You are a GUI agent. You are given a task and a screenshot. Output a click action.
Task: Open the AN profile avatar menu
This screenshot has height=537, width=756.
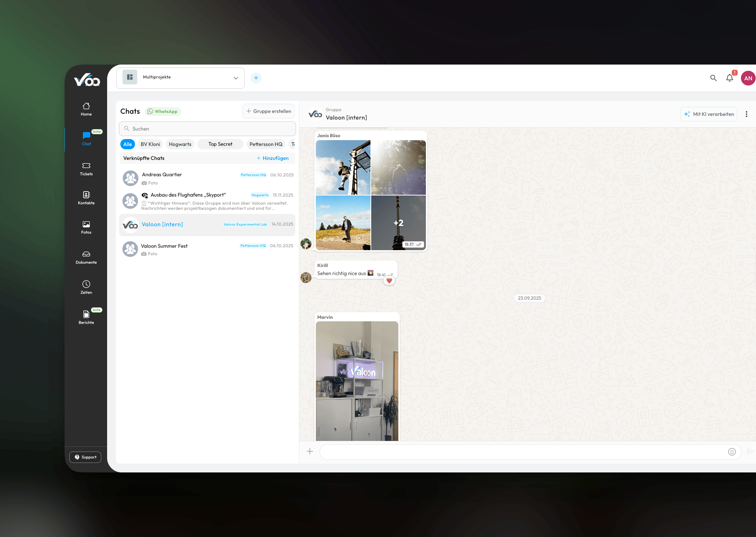pos(748,78)
